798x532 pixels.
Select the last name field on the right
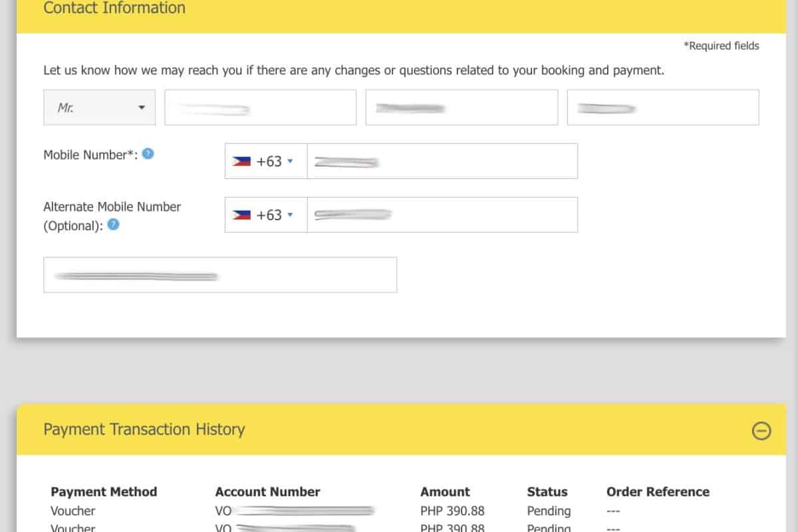coord(662,108)
